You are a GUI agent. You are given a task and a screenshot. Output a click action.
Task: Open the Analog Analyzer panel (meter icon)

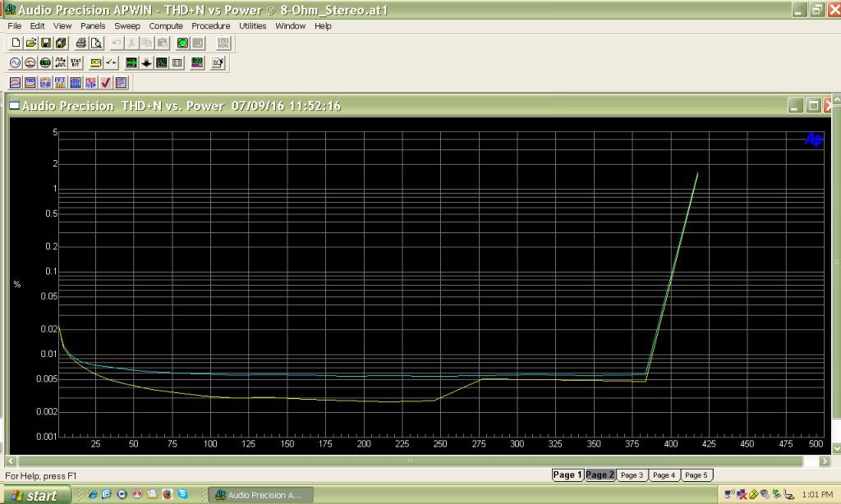coord(30,62)
